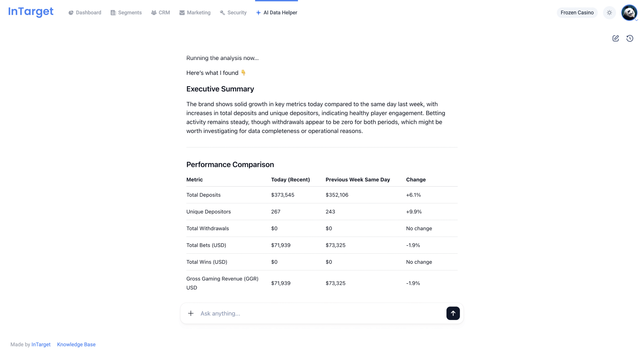Switch to the Marketing tab
Image resolution: width=644 pixels, height=358 pixels.
click(x=195, y=13)
